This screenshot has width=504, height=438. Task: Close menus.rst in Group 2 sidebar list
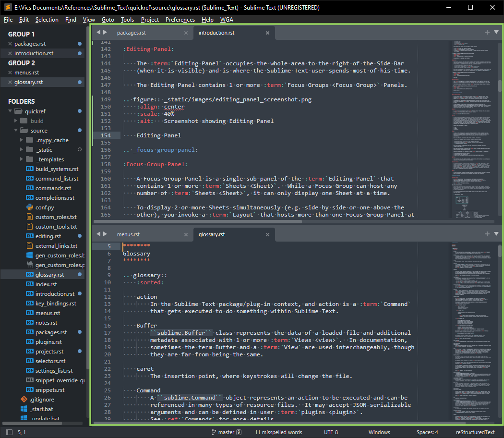[10, 73]
